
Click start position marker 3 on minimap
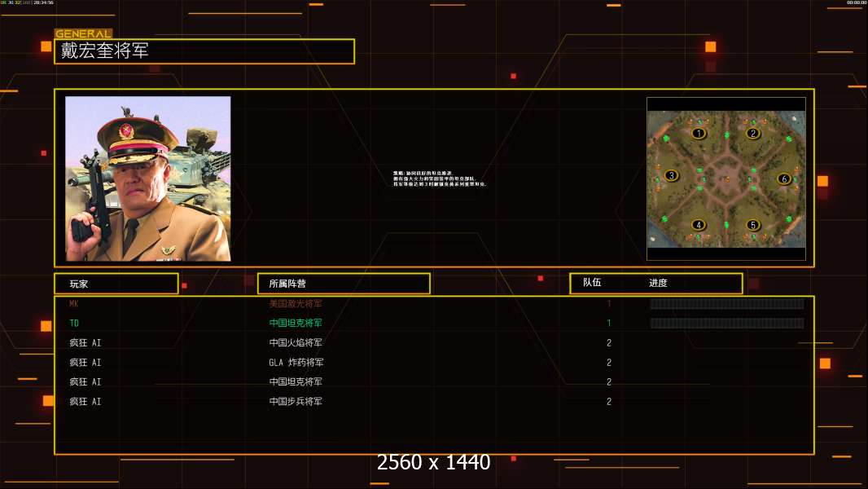tap(672, 176)
